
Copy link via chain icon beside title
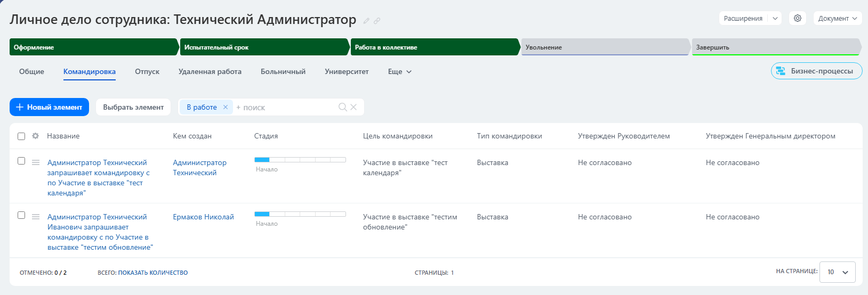point(377,21)
